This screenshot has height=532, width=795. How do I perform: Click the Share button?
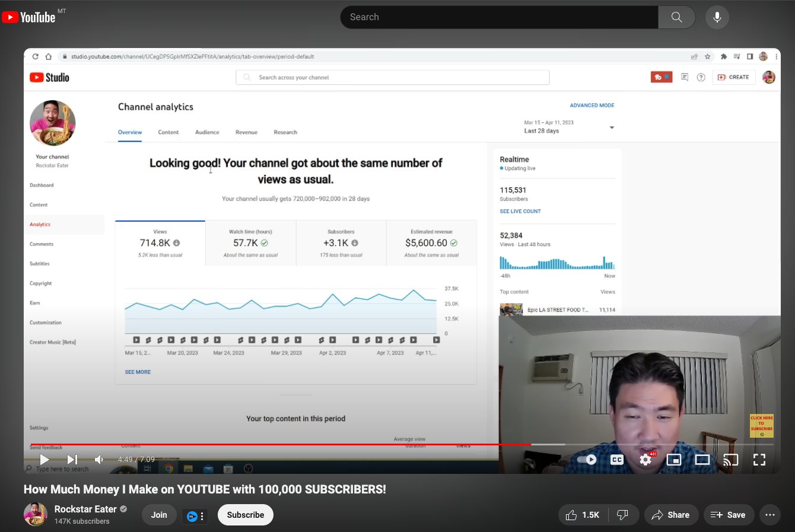[670, 515]
